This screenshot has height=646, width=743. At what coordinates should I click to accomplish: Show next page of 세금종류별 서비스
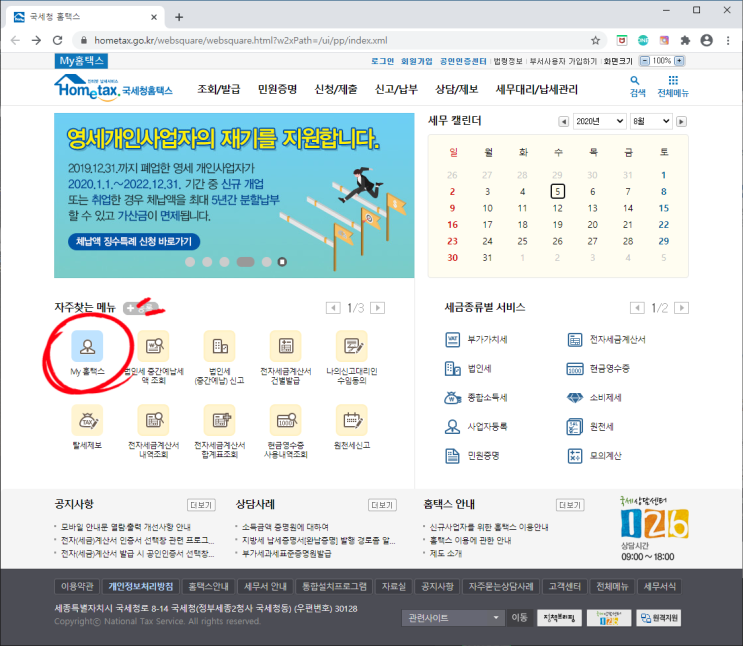point(681,308)
